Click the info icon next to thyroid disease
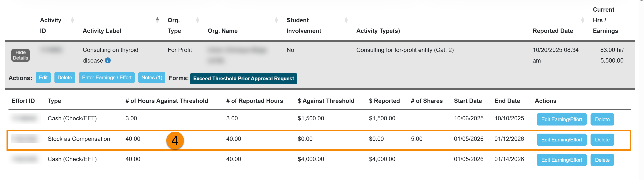644x180 pixels. click(108, 60)
